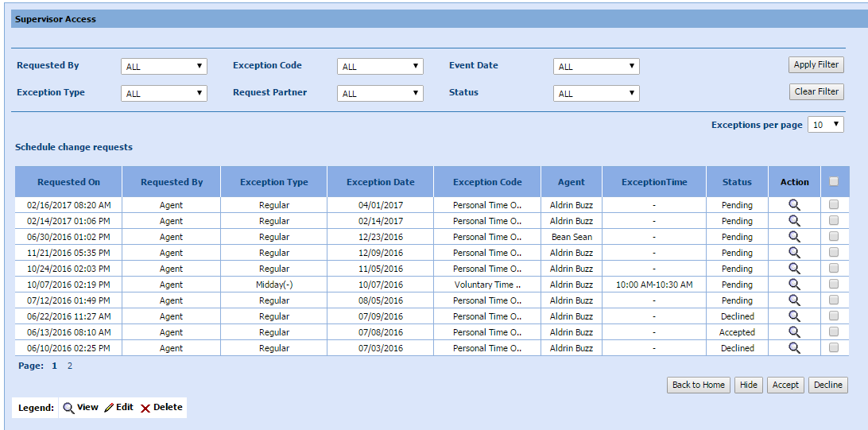This screenshot has width=868, height=430.
Task: Click the Decline button
Action: pyautogui.click(x=827, y=385)
